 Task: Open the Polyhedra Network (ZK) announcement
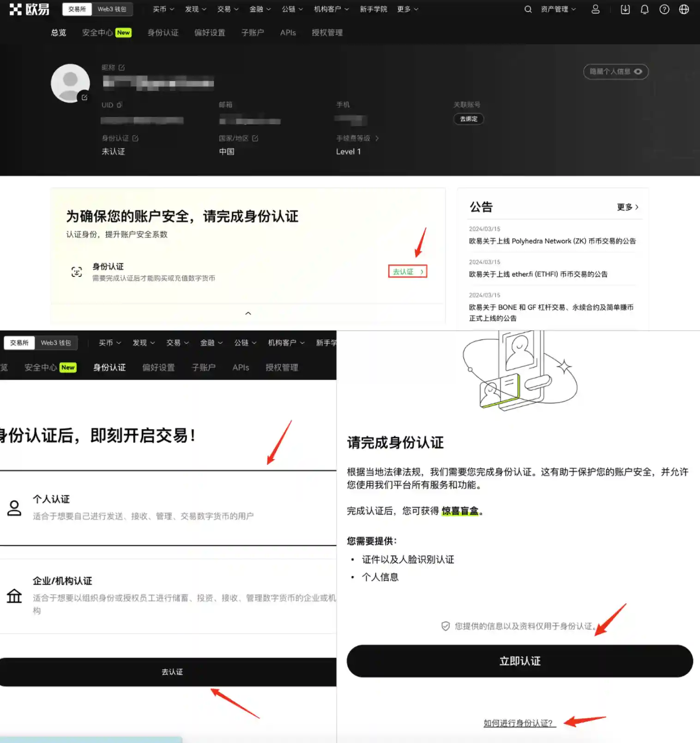coord(552,241)
